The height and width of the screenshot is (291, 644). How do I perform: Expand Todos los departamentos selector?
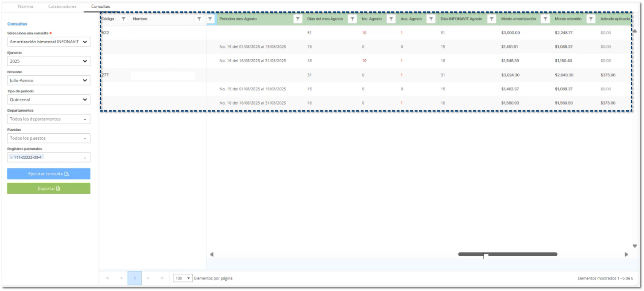49,119
